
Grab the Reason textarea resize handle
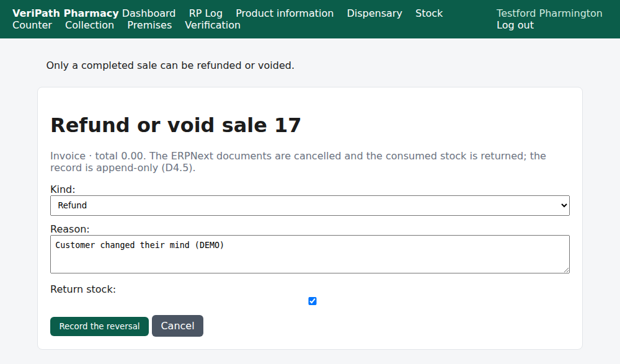click(x=566, y=270)
